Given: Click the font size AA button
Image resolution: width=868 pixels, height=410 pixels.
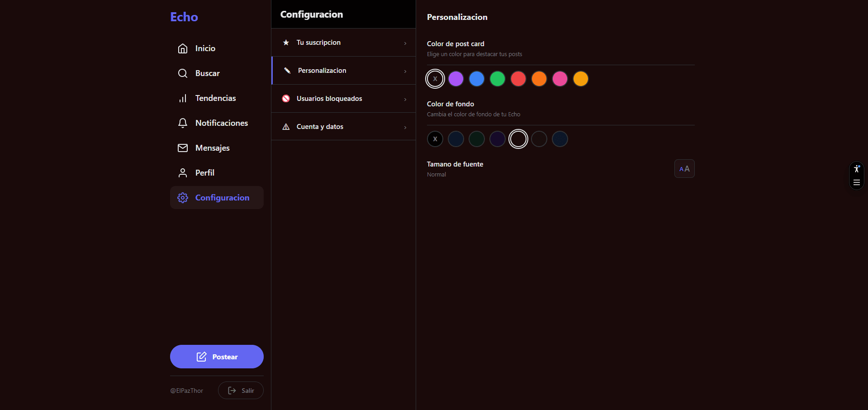Looking at the screenshot, I should coord(684,169).
